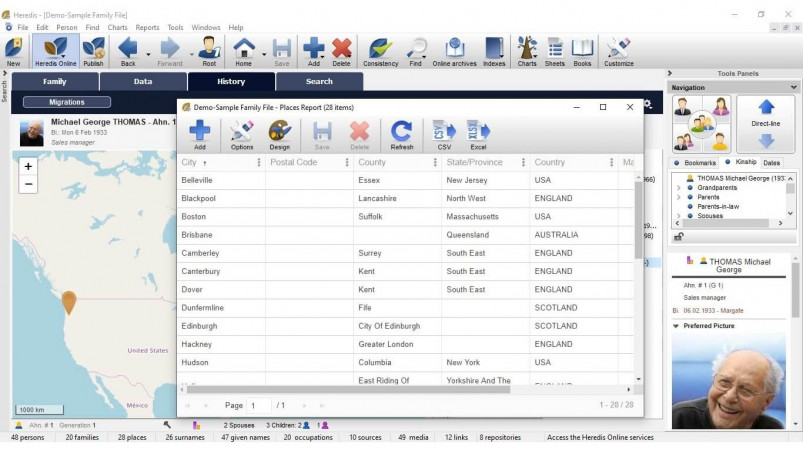Click Access the Heredis Online services

point(600,438)
